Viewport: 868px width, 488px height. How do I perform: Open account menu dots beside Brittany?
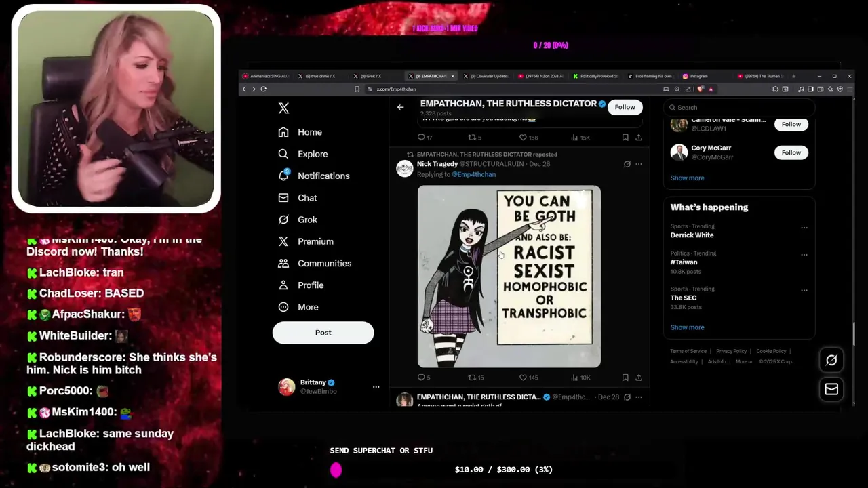point(376,387)
